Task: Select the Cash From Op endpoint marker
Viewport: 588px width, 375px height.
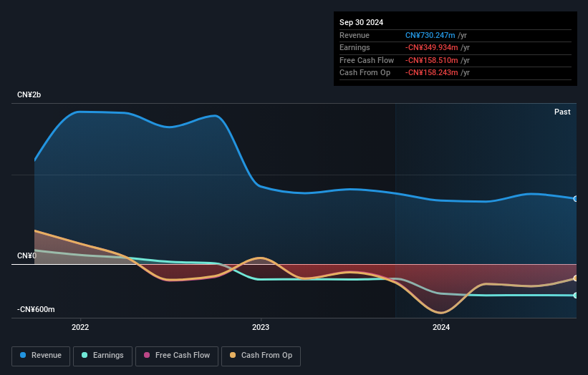Action: click(576, 278)
